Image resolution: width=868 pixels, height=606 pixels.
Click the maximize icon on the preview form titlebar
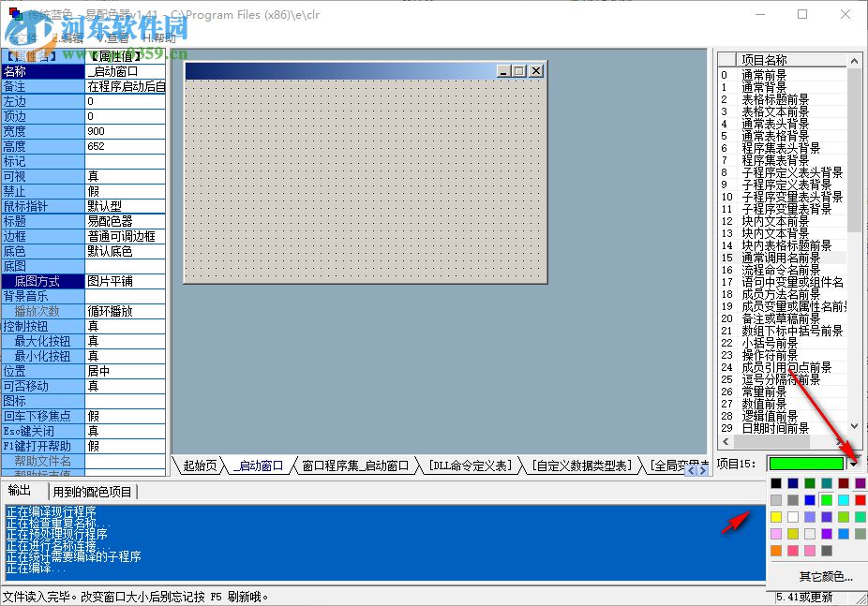[x=518, y=71]
